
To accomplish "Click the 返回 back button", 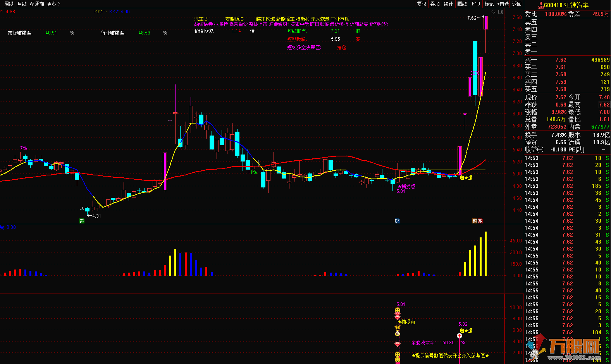I will tap(517, 4).
